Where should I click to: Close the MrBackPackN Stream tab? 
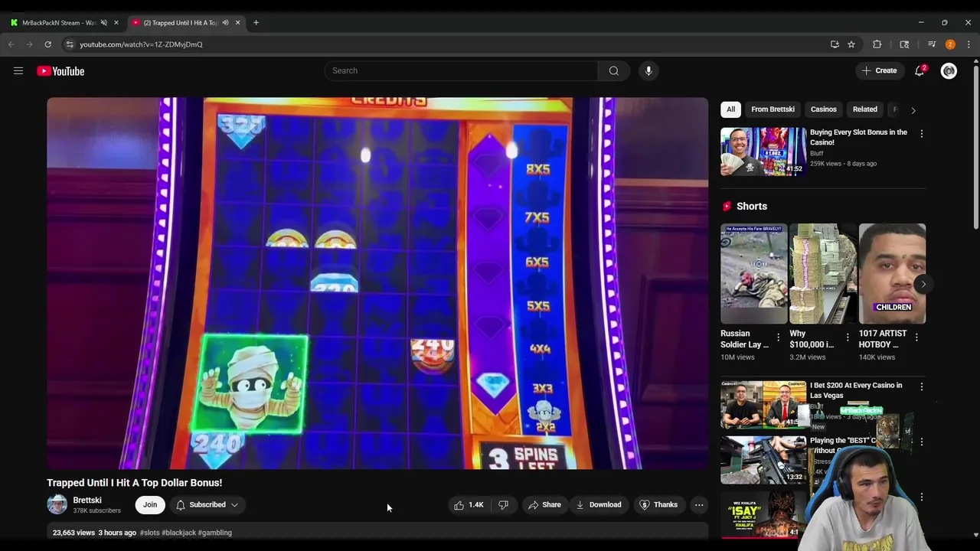point(116,22)
